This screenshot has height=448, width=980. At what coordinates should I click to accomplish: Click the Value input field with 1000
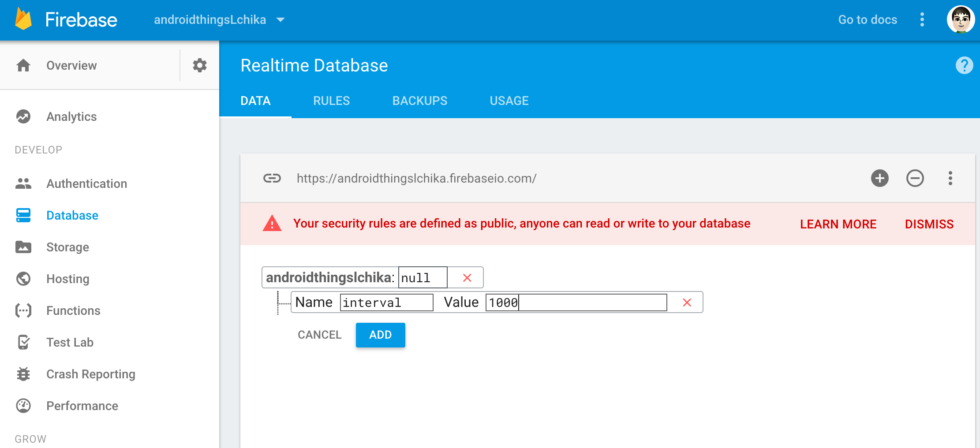point(576,302)
